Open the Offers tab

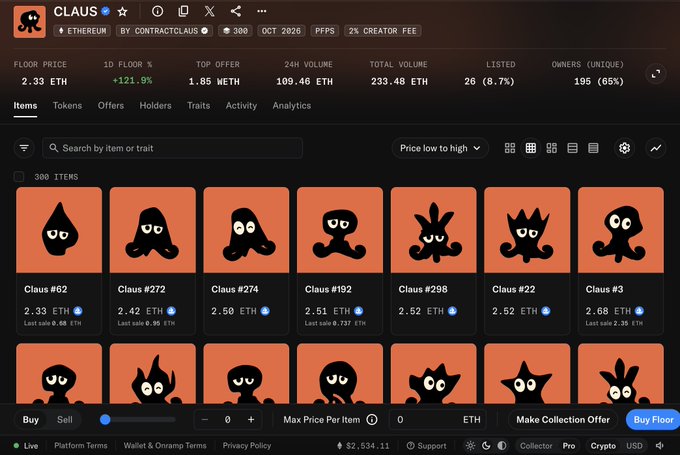(111, 105)
